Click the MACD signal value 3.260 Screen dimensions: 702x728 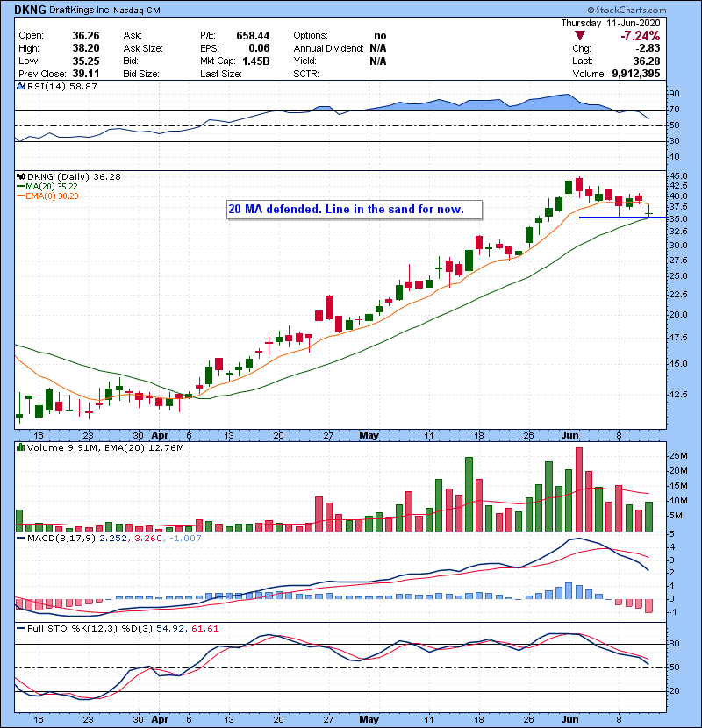[148, 539]
